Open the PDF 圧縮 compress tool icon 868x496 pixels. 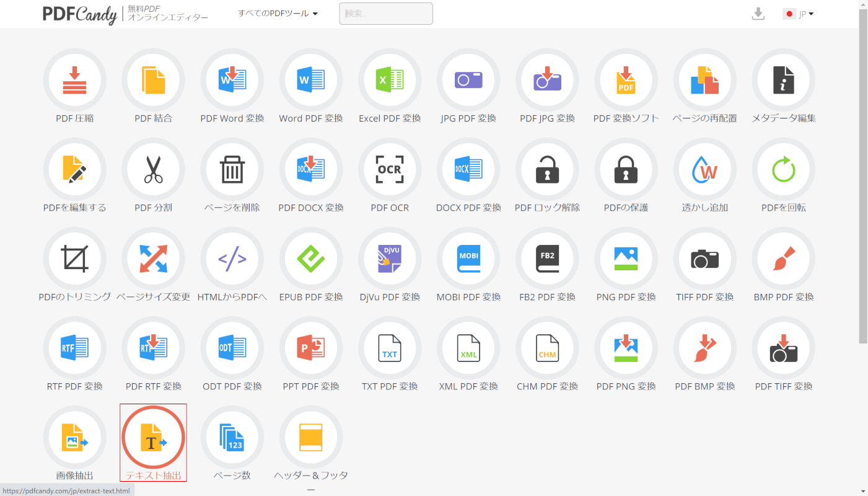click(x=74, y=81)
